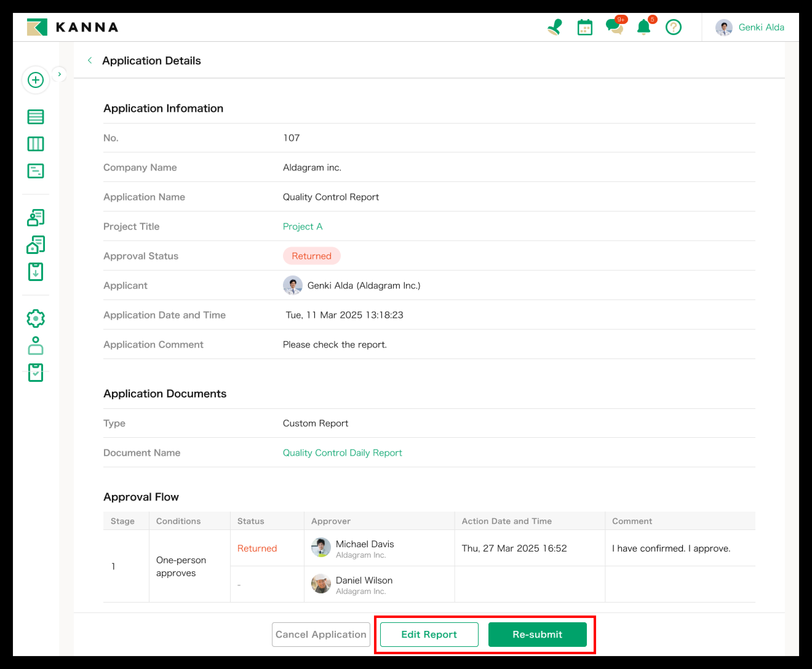Open the Project A link
812x669 pixels.
[302, 227]
